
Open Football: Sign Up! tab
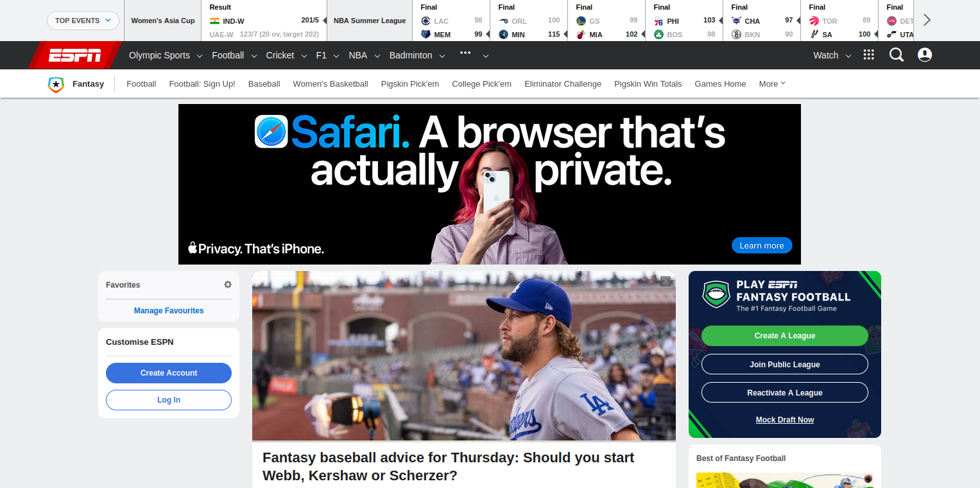[202, 84]
